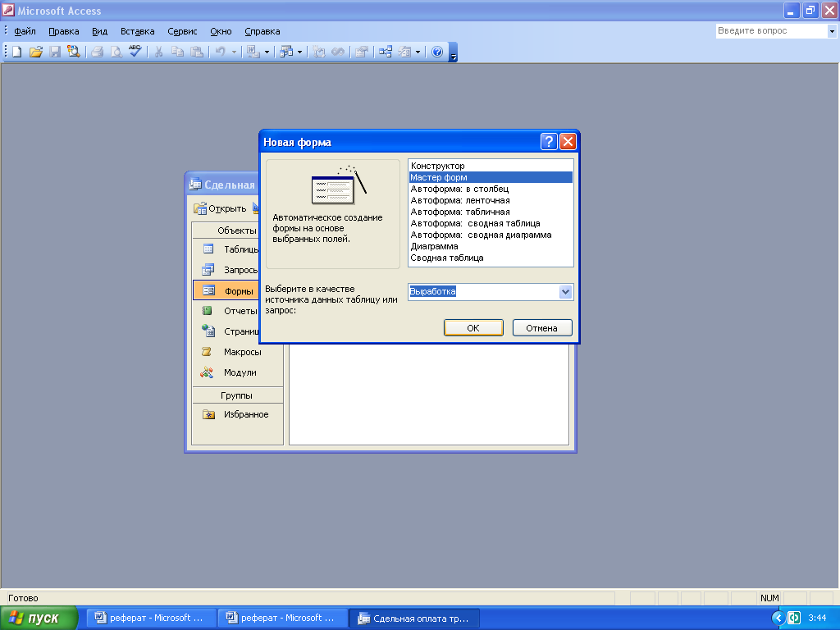Viewport: 840px width, 630px height.
Task: Click Открыть in the database window
Action: pos(221,208)
